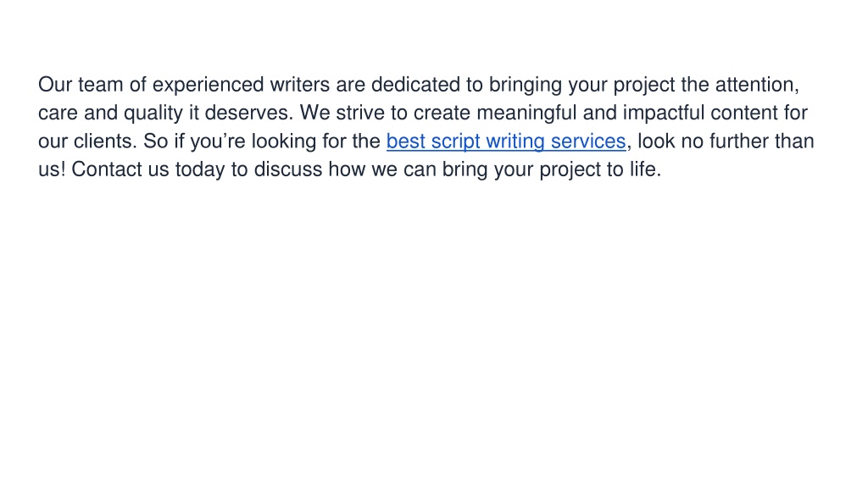Click the word "content" in the second line

pyautogui.click(x=744, y=113)
